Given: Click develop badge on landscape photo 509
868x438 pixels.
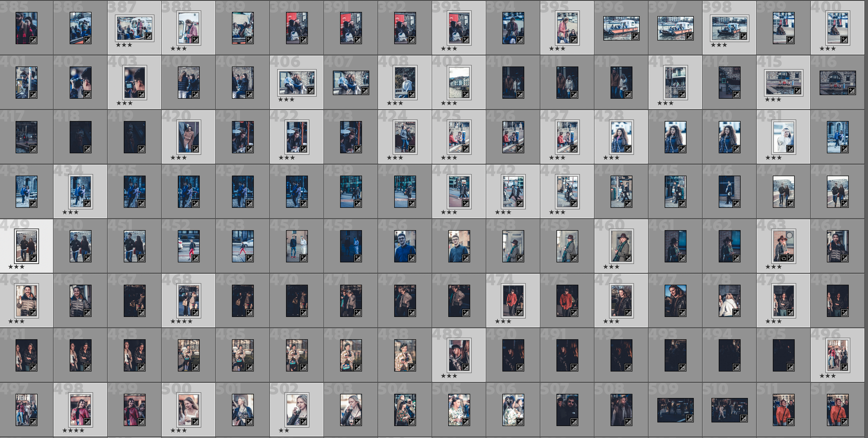Looking at the screenshot, I should point(689,418).
